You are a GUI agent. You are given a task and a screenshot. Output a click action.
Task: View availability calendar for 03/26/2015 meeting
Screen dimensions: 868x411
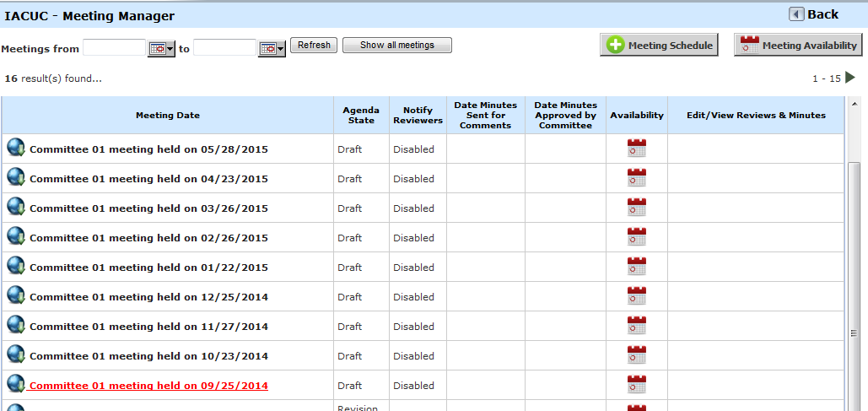point(637,207)
